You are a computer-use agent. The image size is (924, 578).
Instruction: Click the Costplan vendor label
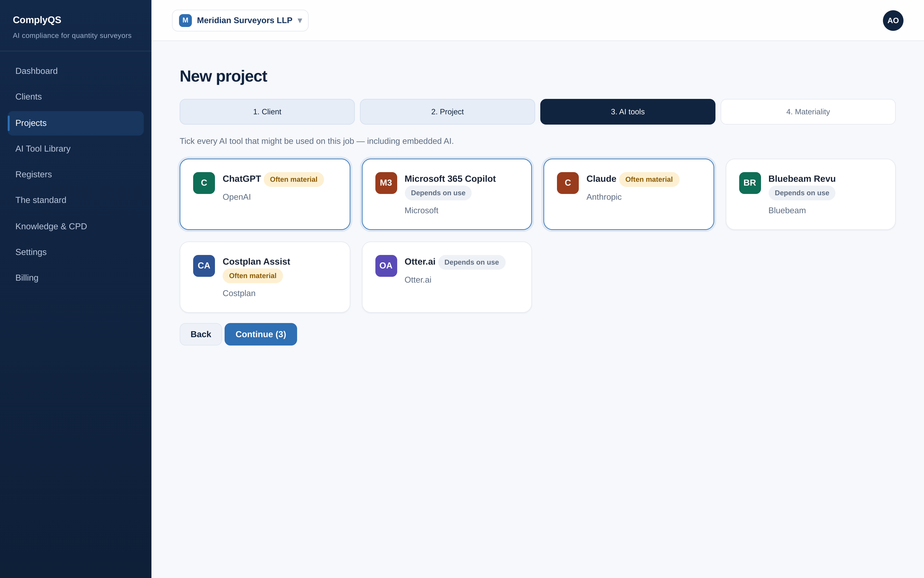click(239, 293)
